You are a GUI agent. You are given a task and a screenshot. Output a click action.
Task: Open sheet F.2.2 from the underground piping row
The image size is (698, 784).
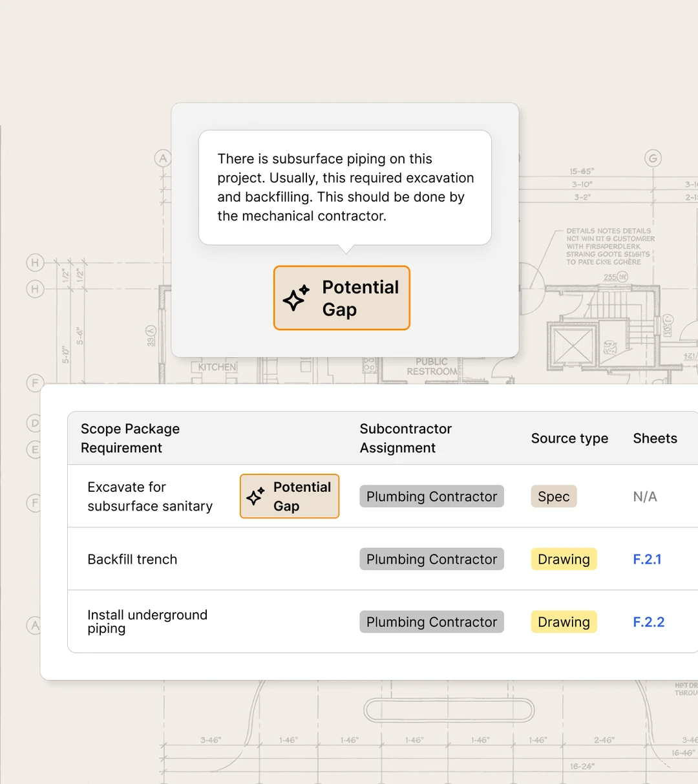pos(648,622)
